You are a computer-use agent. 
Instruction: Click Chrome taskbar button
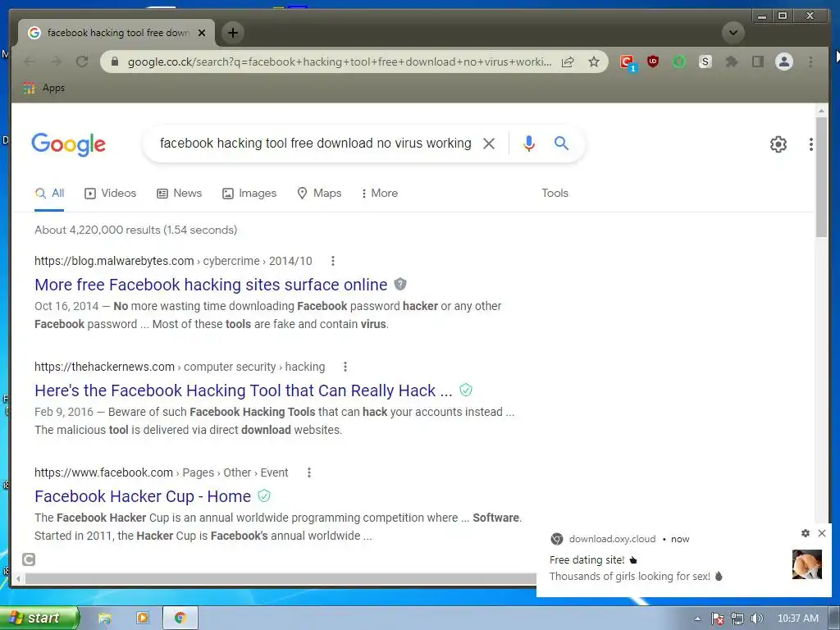click(x=180, y=619)
